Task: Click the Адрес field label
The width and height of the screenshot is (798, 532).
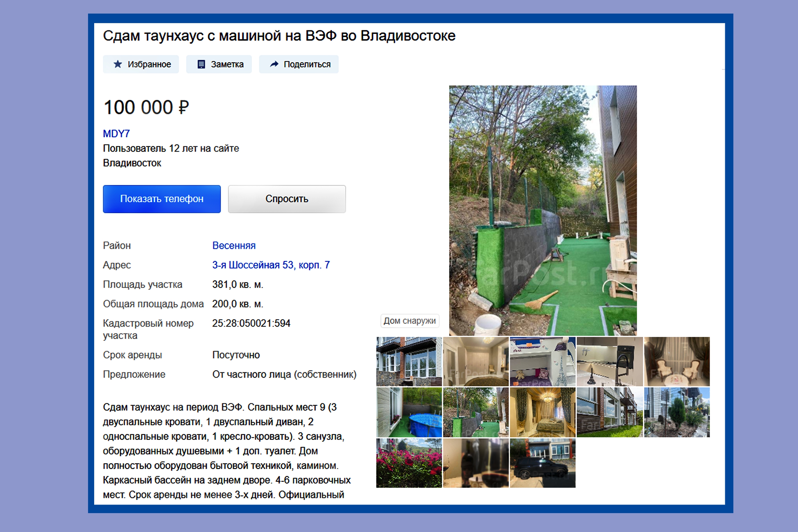Action: click(x=117, y=265)
